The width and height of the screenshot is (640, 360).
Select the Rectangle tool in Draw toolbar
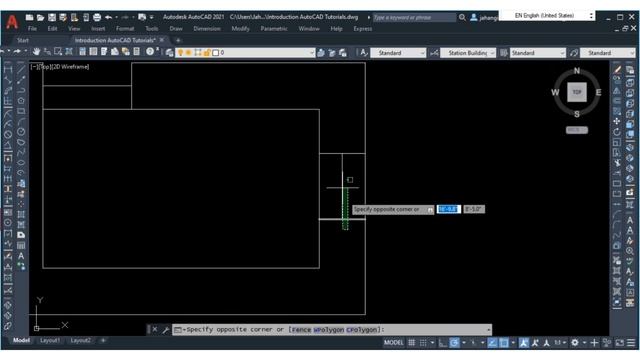21,111
